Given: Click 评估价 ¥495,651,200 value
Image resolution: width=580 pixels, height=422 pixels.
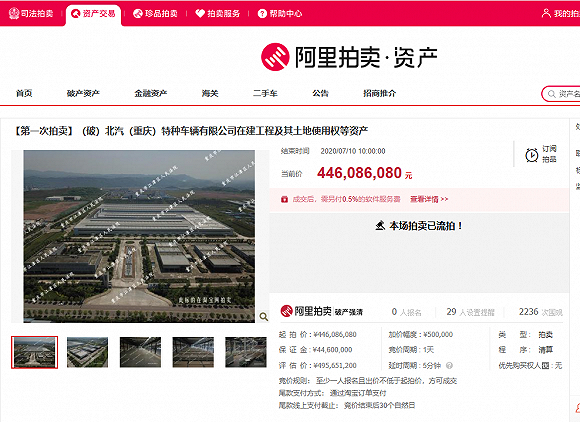Looking at the screenshot, I should point(335,365).
